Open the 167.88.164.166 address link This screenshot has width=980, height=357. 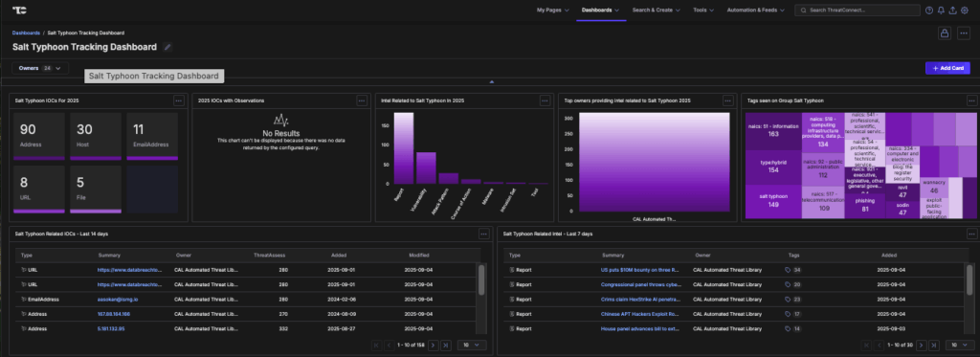pyautogui.click(x=114, y=314)
